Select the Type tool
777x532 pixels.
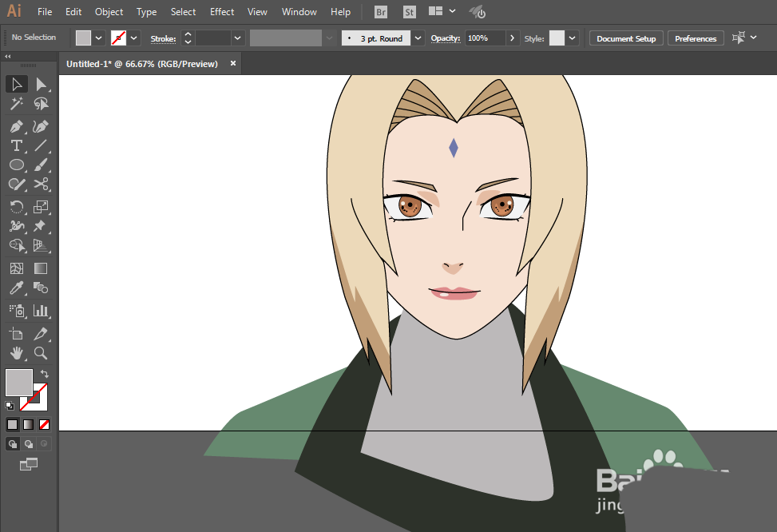click(x=16, y=145)
